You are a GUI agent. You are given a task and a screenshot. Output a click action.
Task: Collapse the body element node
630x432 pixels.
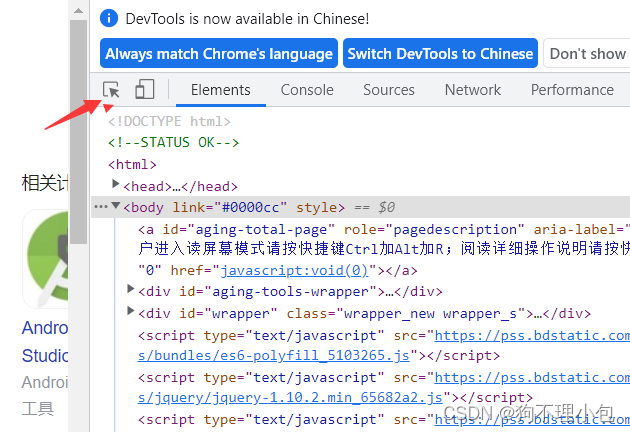pyautogui.click(x=116, y=205)
